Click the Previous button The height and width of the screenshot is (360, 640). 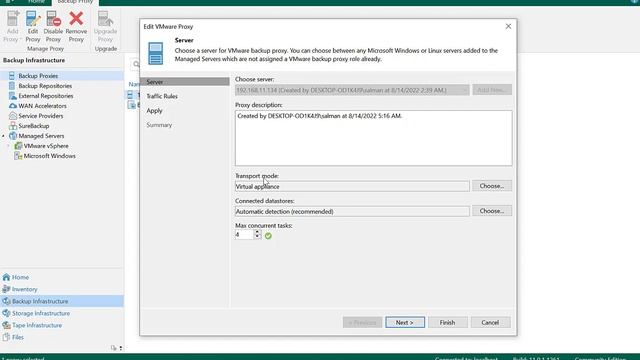pyautogui.click(x=362, y=322)
